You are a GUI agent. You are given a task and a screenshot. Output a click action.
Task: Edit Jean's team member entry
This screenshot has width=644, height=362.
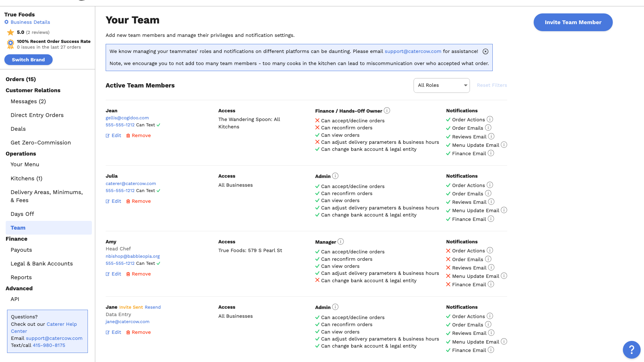click(113, 135)
